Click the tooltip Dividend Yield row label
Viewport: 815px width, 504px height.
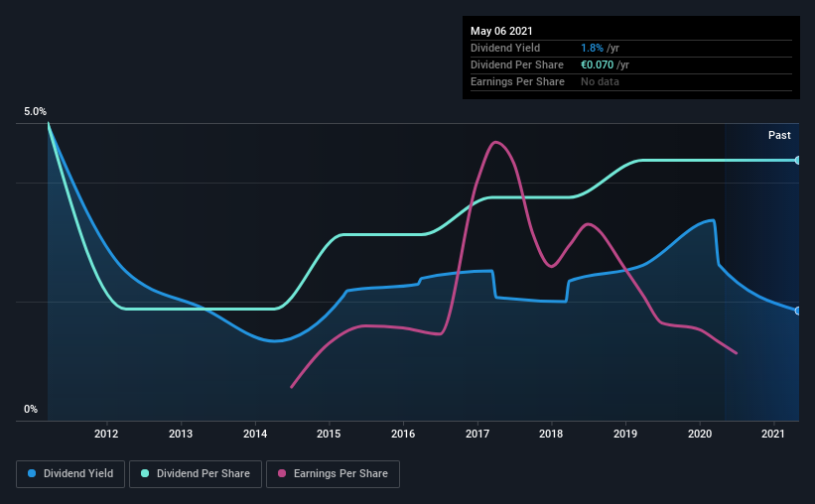pyautogui.click(x=505, y=48)
